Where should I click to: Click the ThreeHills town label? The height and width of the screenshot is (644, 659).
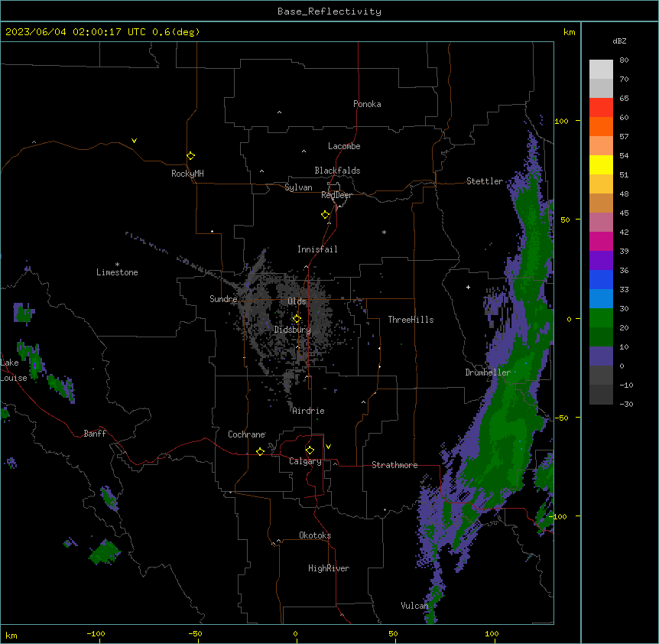coord(411,320)
